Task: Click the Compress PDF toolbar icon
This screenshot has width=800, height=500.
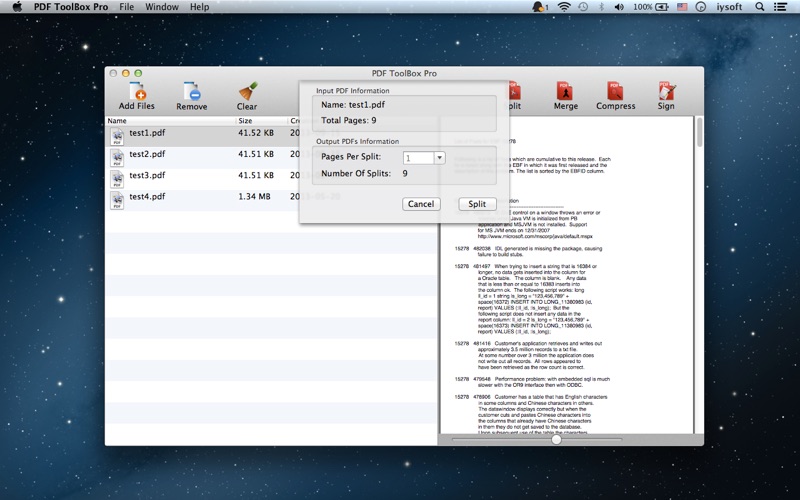Action: [x=615, y=91]
